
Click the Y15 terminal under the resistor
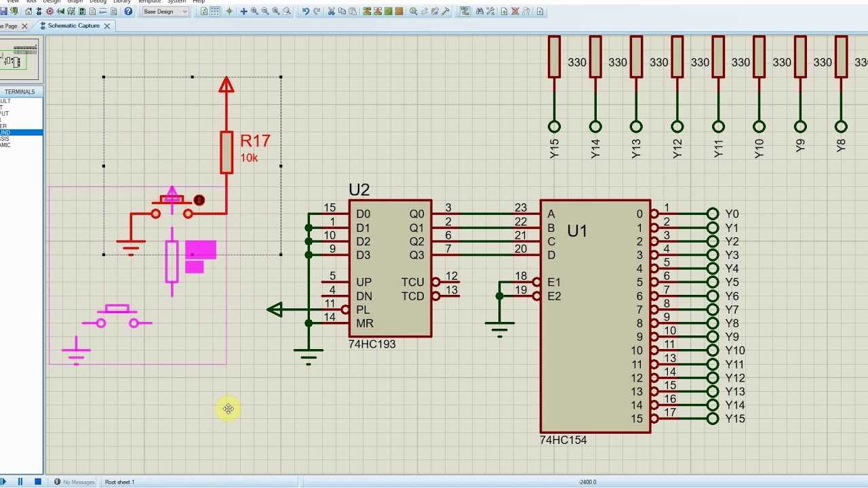(554, 127)
